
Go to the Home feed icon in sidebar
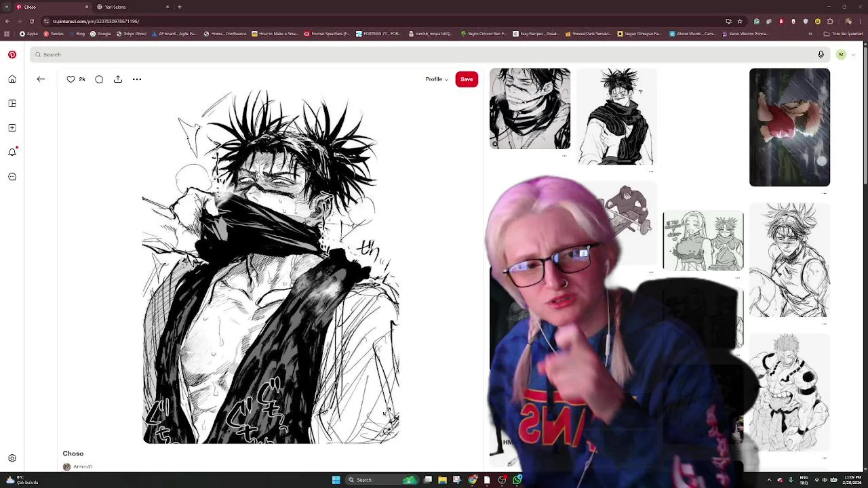[12, 79]
